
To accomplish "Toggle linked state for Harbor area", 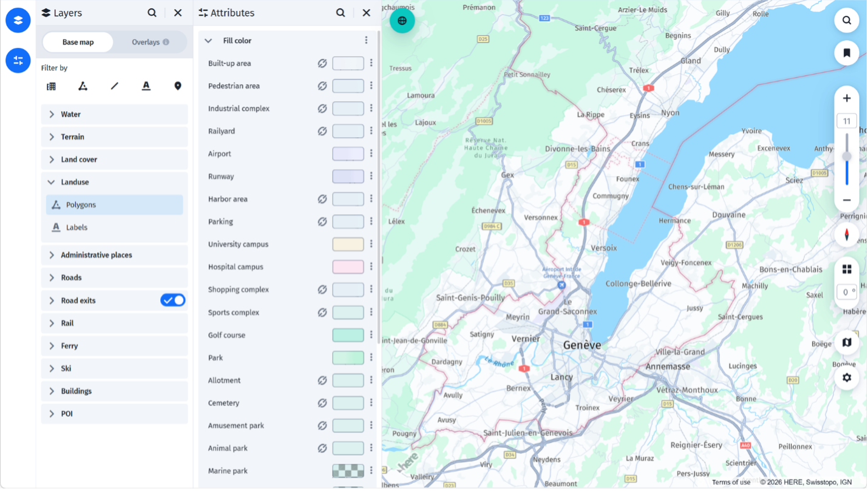I will tap(322, 199).
